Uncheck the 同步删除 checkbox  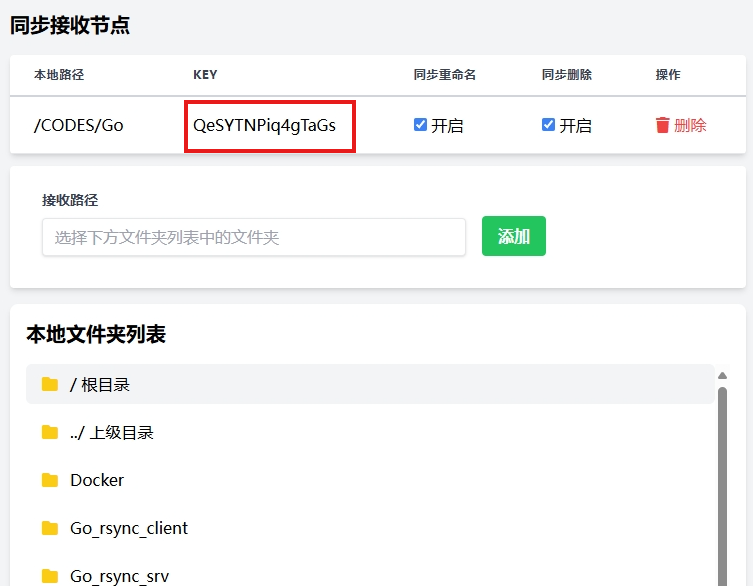548,125
